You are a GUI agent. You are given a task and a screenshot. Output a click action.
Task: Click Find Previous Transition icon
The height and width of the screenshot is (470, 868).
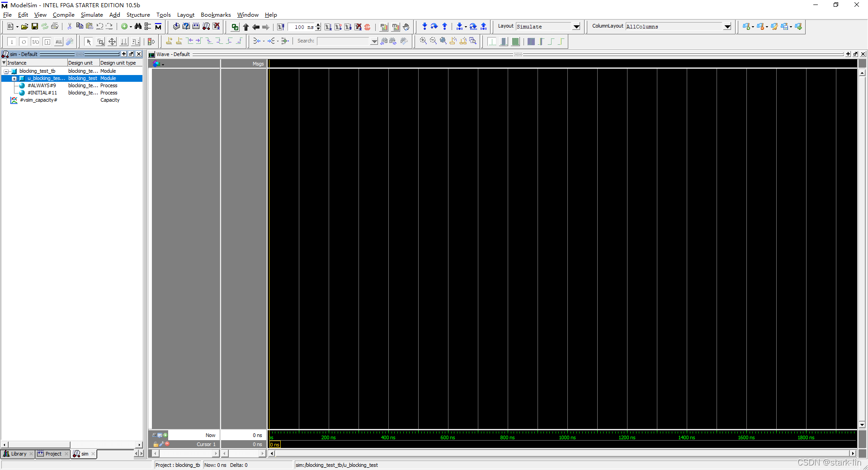(190, 41)
